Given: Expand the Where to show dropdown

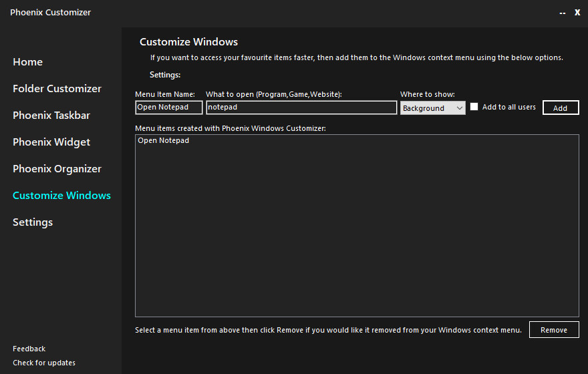Looking at the screenshot, I should click(x=432, y=108).
